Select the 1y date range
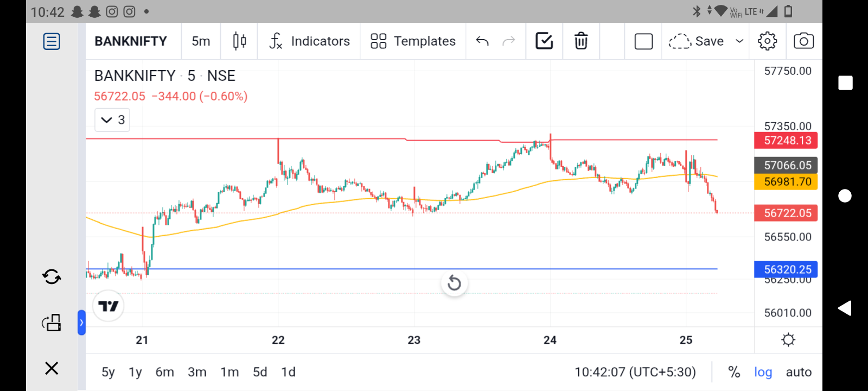 tap(135, 372)
